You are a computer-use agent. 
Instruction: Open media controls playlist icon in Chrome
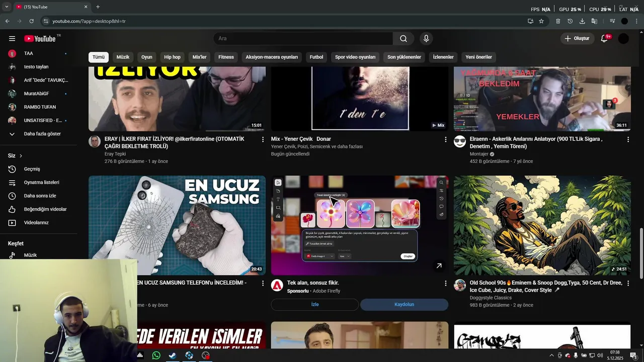pyautogui.click(x=612, y=21)
